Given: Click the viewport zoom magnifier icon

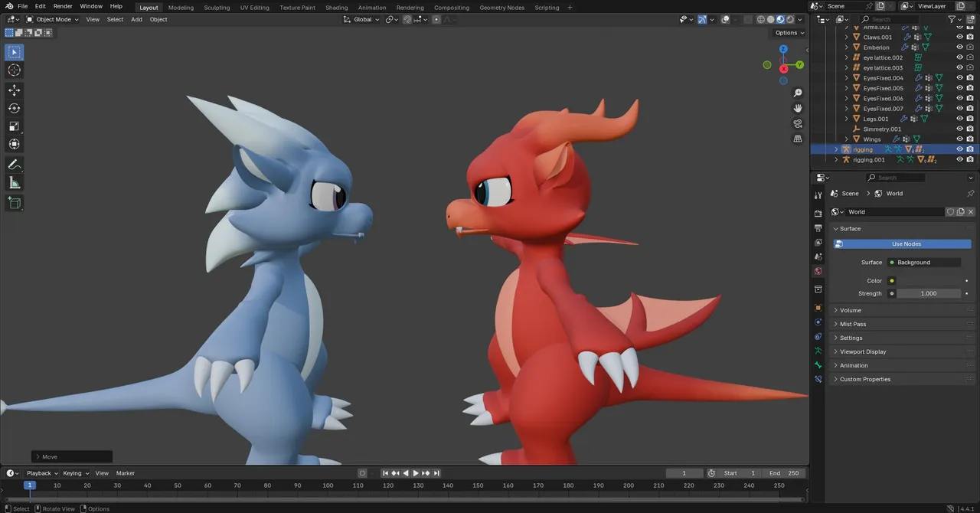Looking at the screenshot, I should [798, 93].
